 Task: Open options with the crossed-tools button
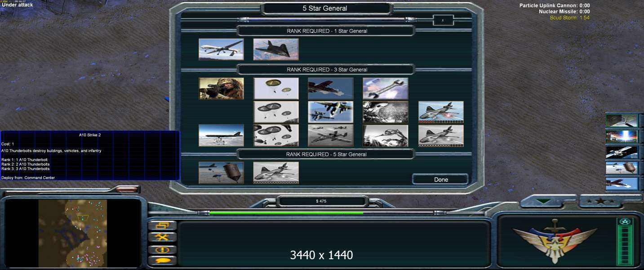[162, 237]
